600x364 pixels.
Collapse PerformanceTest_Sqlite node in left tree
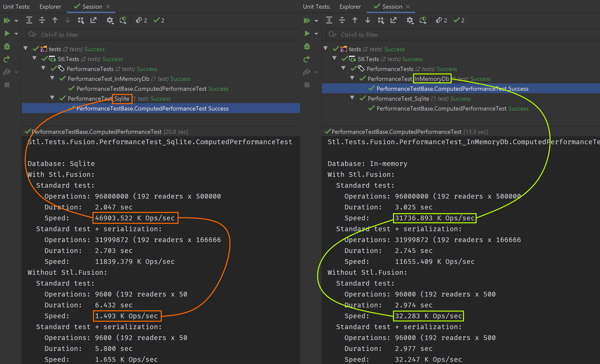[x=52, y=98]
